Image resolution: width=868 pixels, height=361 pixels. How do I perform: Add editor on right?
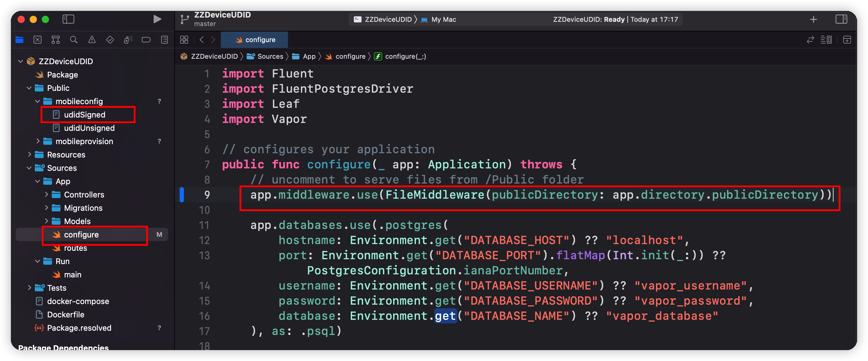click(847, 40)
